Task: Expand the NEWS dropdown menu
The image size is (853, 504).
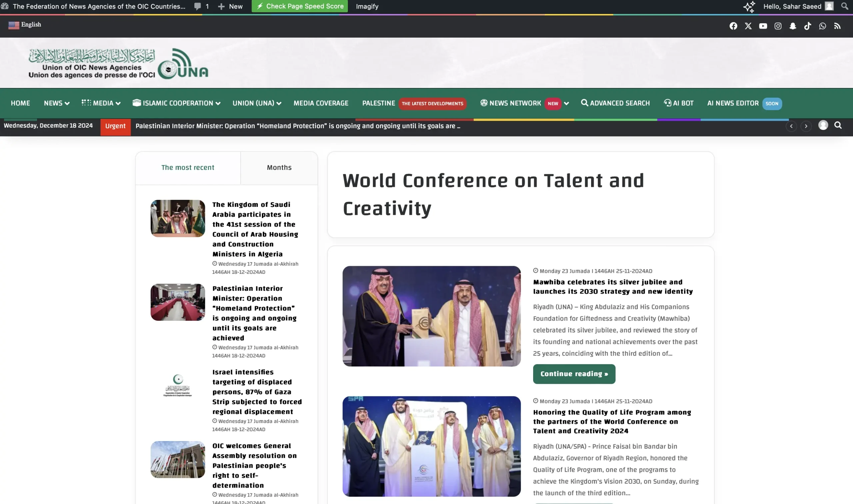Action: point(56,103)
